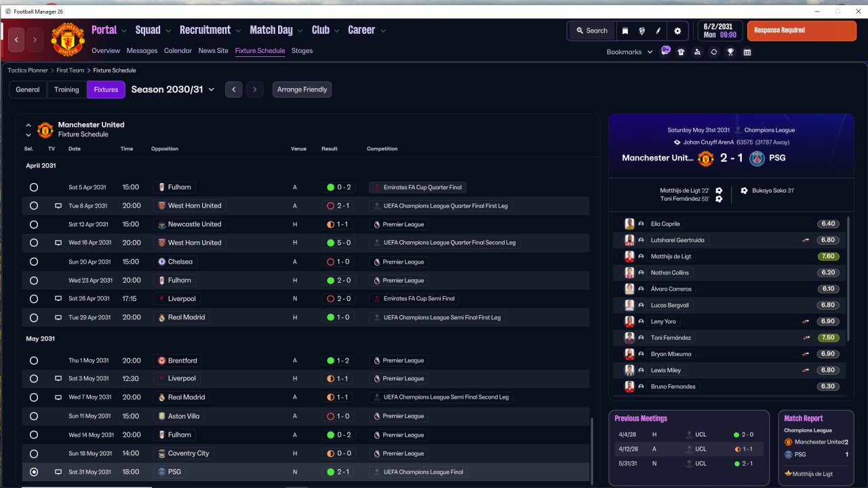Open the News Site sub-tab
The image size is (868, 488).
pyautogui.click(x=214, y=51)
